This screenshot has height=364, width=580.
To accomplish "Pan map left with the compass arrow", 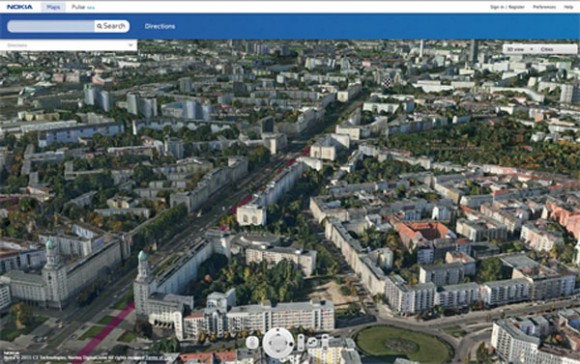I will point(269,343).
